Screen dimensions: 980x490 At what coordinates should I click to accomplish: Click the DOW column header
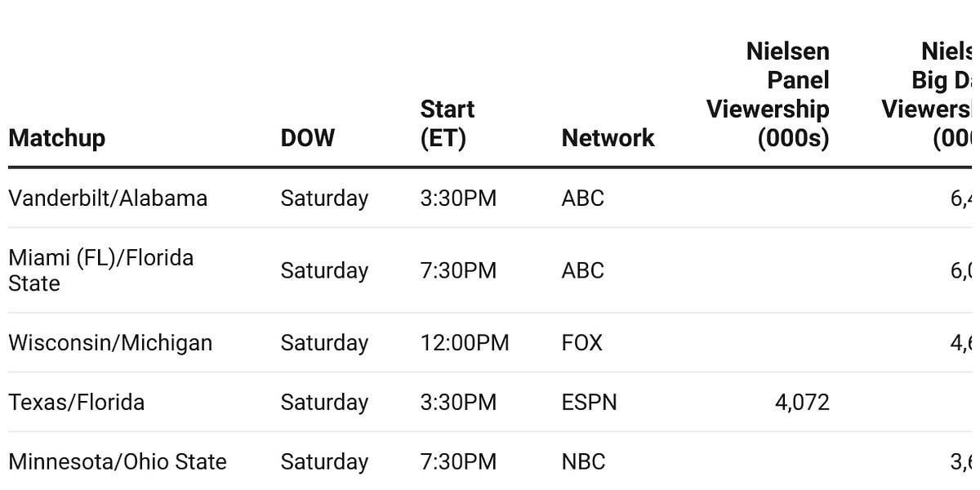[307, 138]
